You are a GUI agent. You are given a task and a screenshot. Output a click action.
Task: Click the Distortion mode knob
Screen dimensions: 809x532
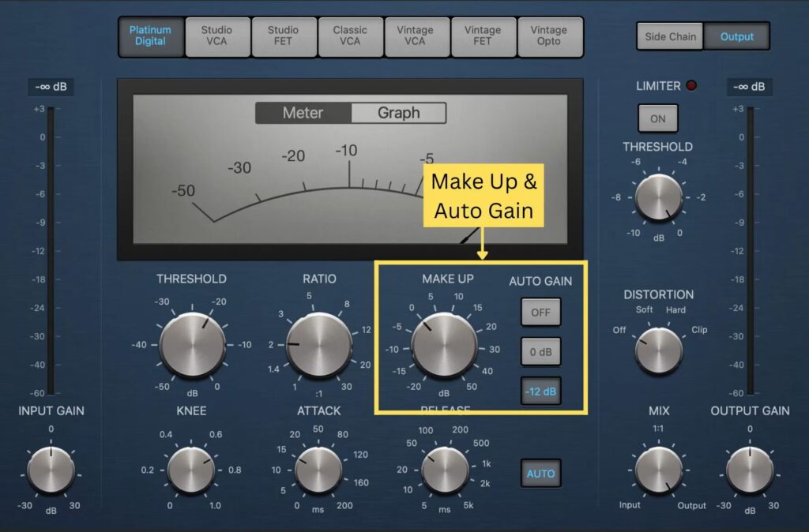point(658,350)
